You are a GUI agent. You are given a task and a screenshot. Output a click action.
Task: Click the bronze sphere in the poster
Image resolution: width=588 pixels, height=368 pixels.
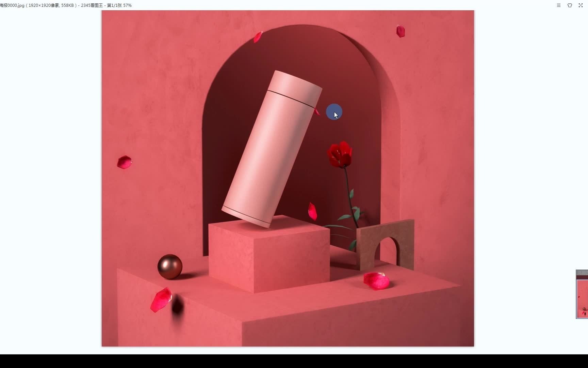click(170, 267)
